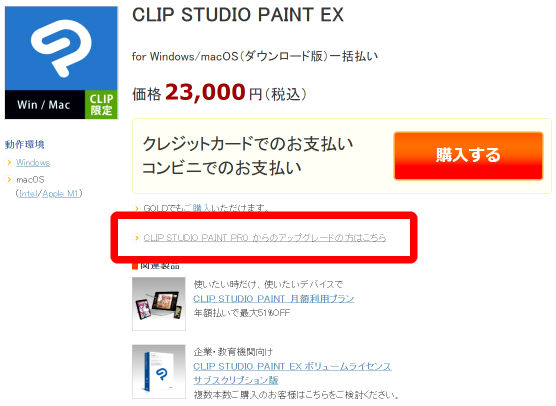Click the arrow bullet beside macOS
This screenshot has height=406, width=556.
[x=9, y=180]
